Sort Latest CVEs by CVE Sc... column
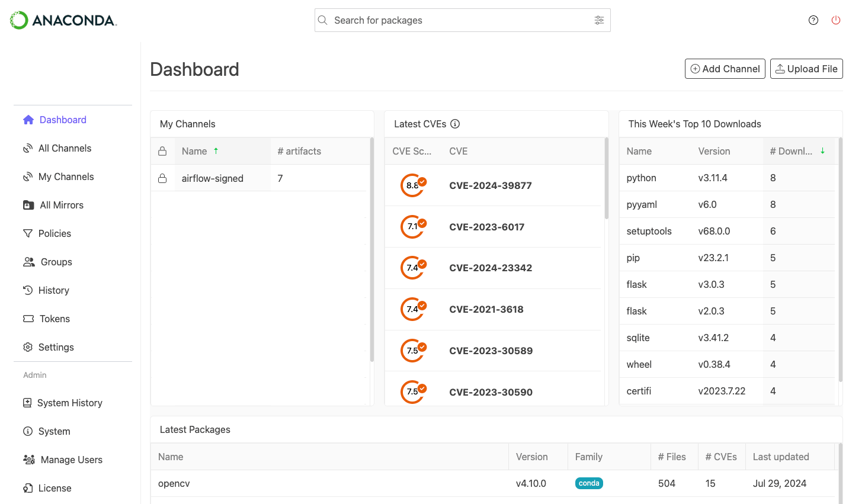 tap(412, 151)
